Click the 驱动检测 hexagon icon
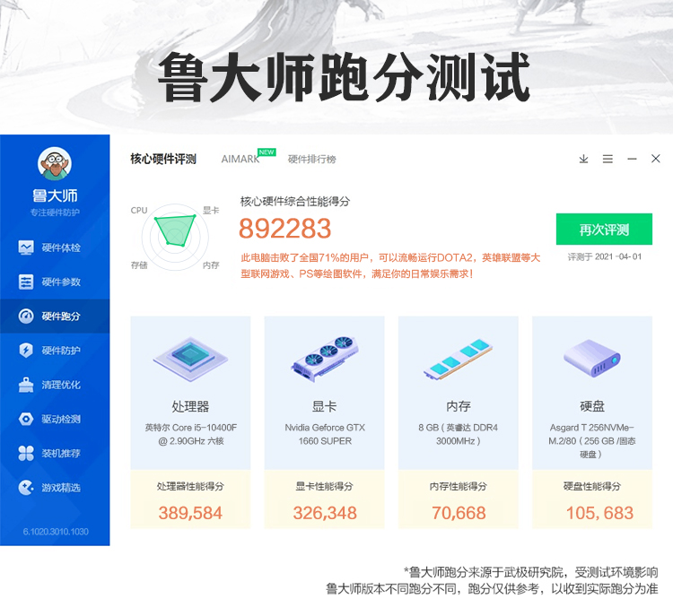The image size is (673, 616). (26, 419)
